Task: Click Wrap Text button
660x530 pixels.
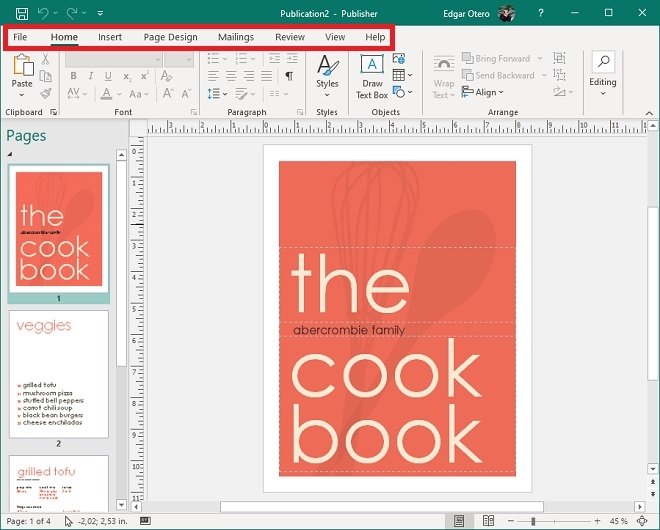Action: point(444,77)
